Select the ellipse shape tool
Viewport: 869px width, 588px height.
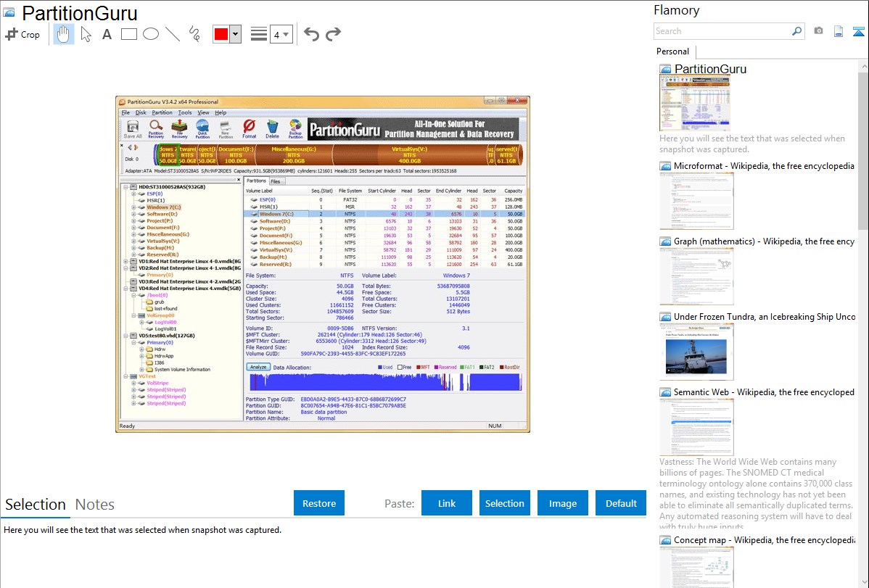151,34
